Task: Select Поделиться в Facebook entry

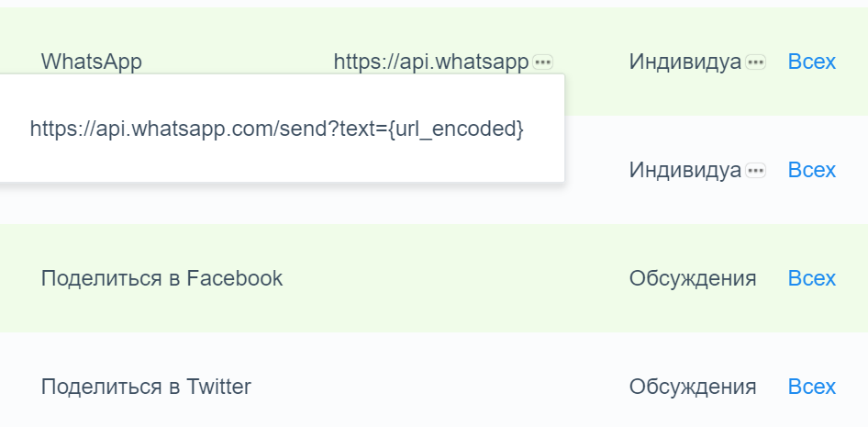Action: tap(161, 278)
